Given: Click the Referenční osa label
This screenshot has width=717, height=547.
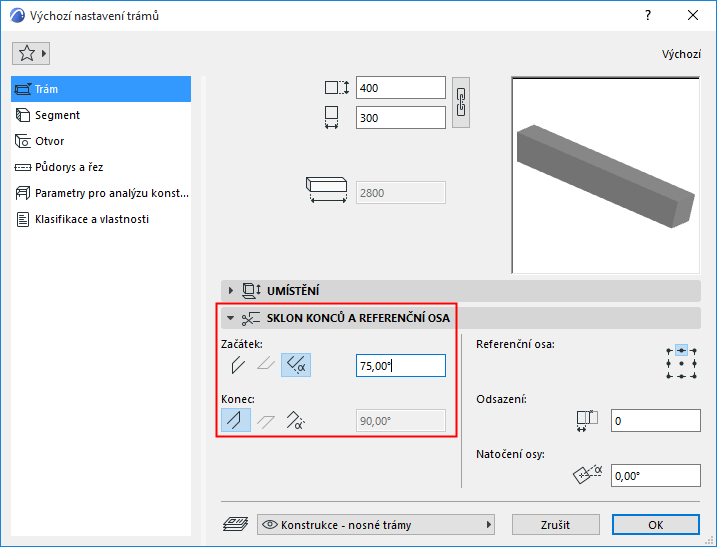Looking at the screenshot, I should [515, 344].
